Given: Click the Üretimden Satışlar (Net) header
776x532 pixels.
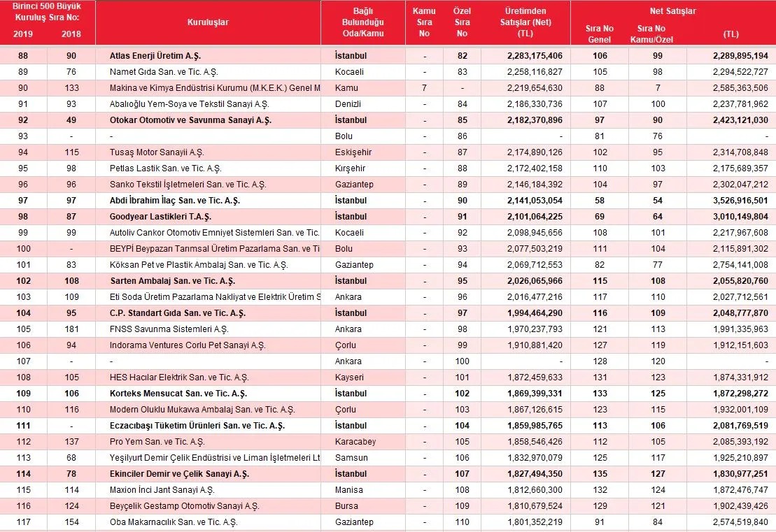Looking at the screenshot, I should pyautogui.click(x=525, y=22).
